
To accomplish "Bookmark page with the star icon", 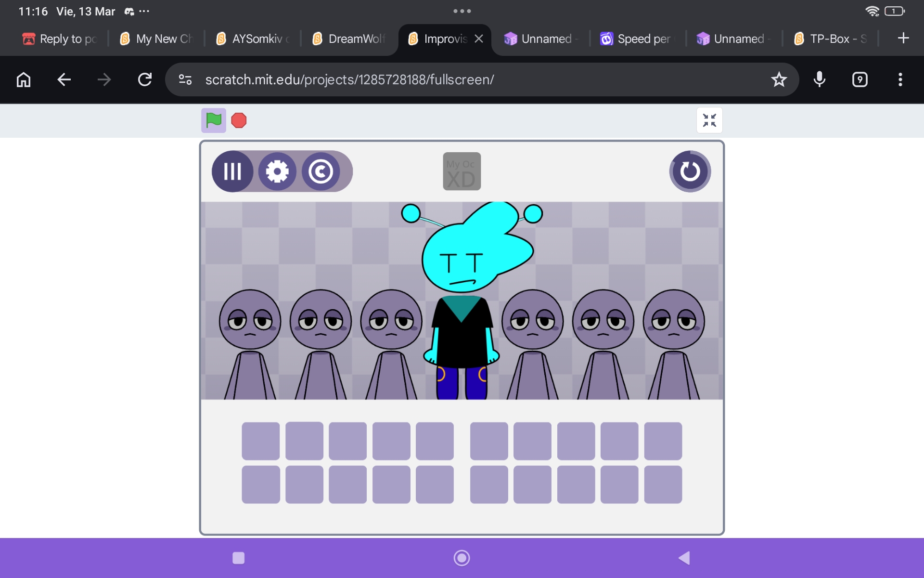I will (x=779, y=79).
